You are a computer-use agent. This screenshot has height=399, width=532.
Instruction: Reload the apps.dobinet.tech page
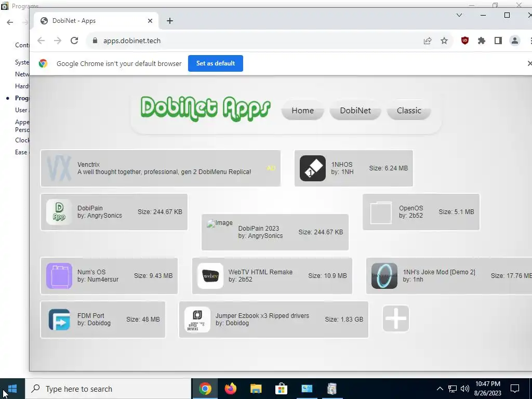pos(74,41)
